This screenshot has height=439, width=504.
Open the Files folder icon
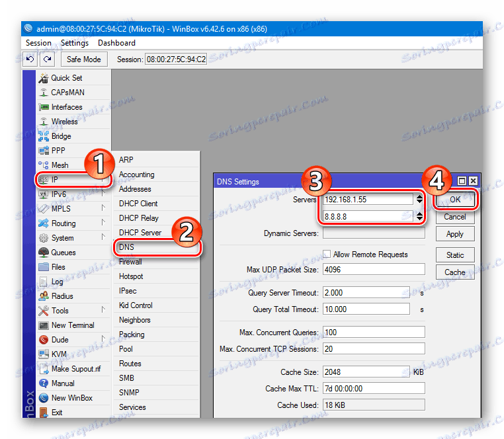point(44,266)
